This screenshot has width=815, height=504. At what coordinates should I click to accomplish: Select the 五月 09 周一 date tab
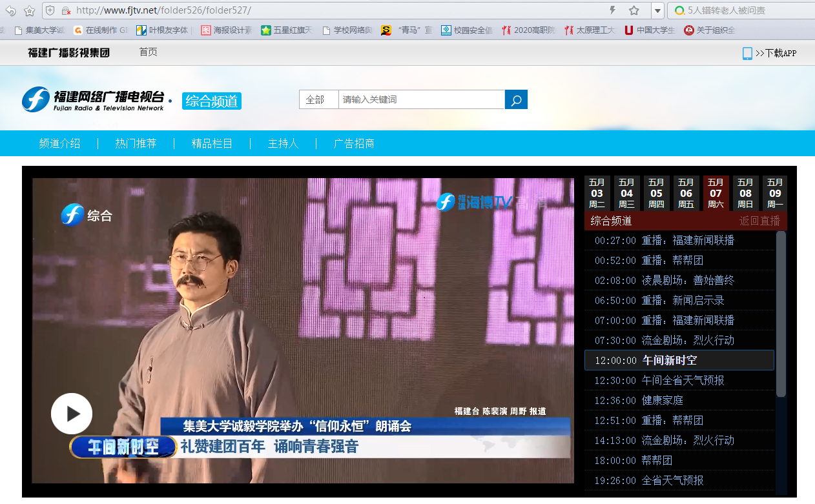coord(775,193)
